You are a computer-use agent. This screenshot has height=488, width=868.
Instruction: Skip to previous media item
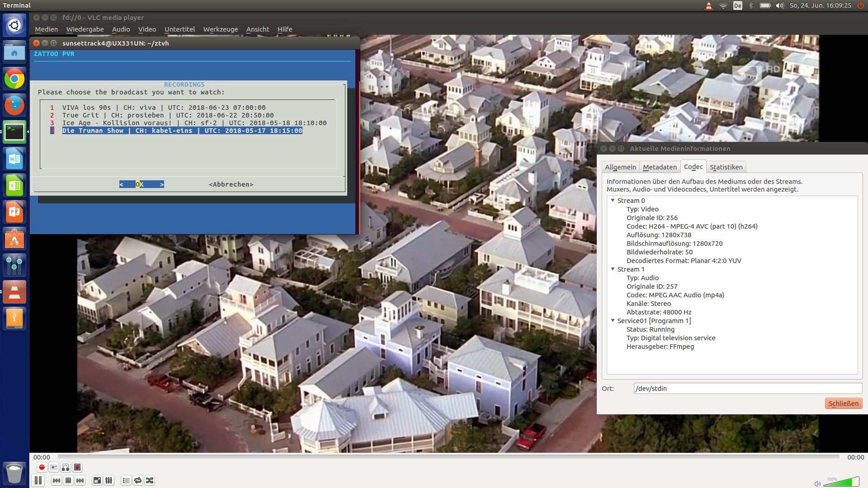click(x=57, y=480)
